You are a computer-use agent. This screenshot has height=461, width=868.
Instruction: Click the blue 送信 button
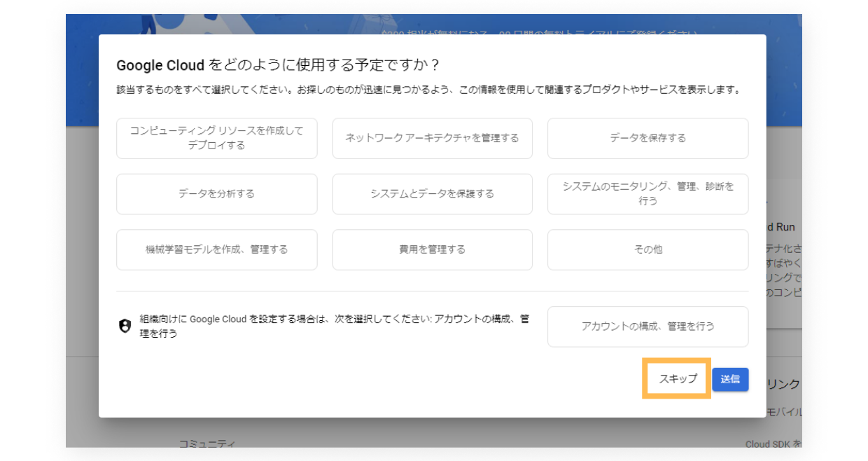point(730,379)
